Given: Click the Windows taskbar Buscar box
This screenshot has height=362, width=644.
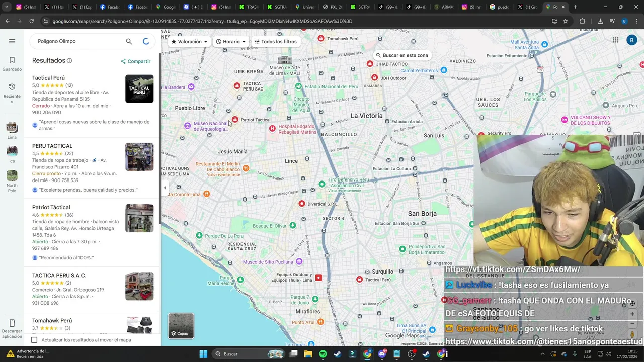Looking at the screenshot, I should tap(248, 354).
